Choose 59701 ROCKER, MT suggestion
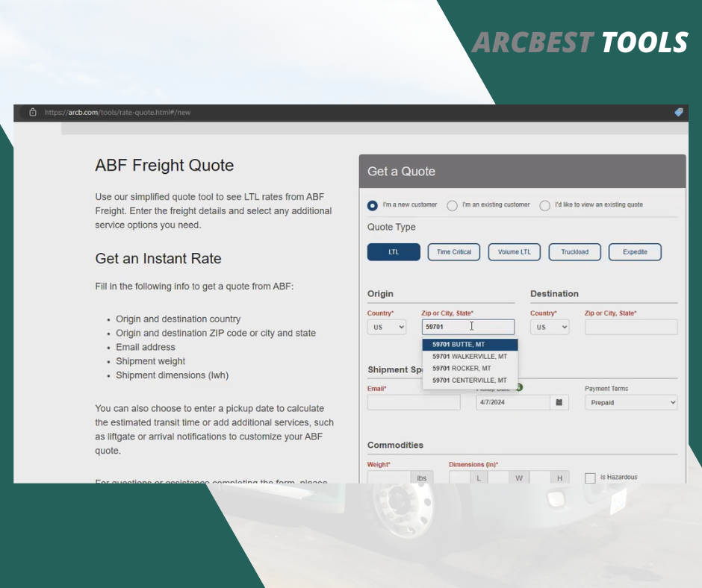The image size is (702, 588). click(470, 369)
